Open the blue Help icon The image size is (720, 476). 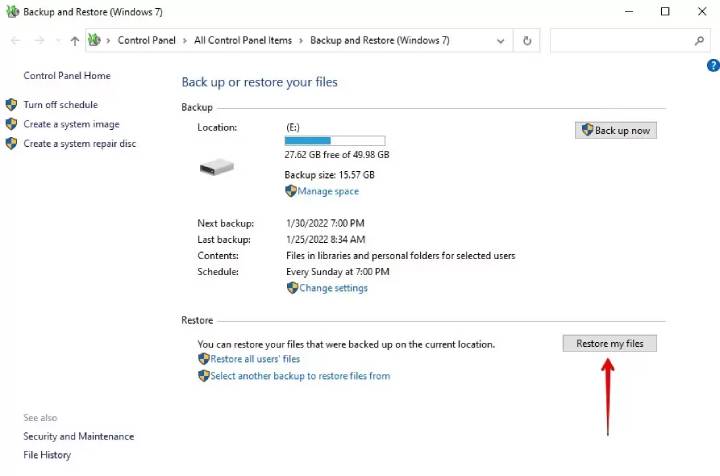pyautogui.click(x=713, y=66)
